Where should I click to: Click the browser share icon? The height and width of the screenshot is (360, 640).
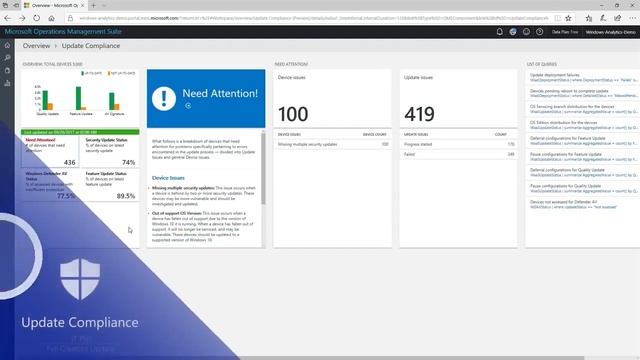(618, 18)
